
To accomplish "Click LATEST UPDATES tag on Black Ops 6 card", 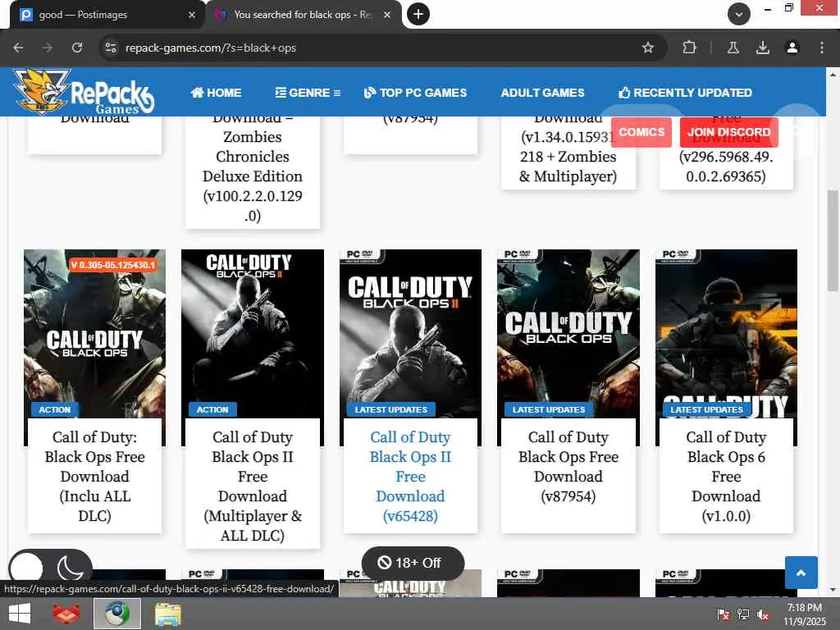I will 706,410.
